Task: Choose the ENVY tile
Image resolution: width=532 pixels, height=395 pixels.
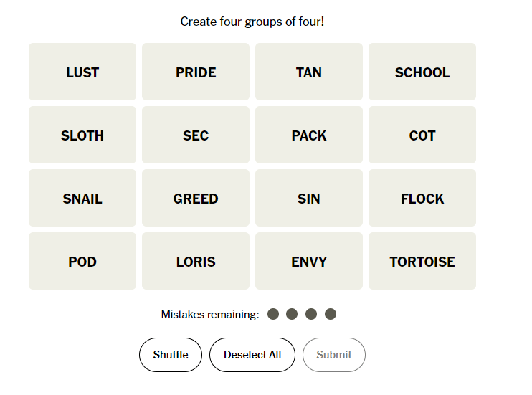Action: (309, 261)
